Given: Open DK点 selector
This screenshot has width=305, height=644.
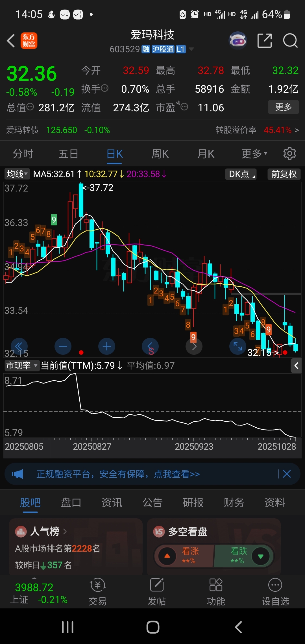Looking at the screenshot, I should [241, 174].
